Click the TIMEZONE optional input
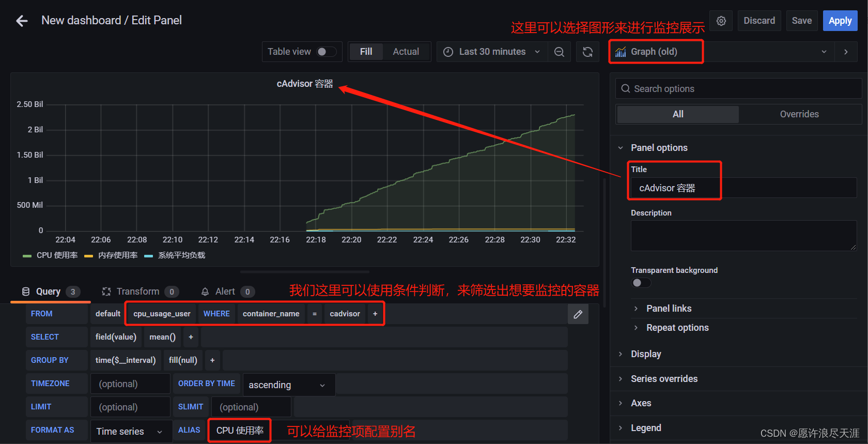This screenshot has width=868, height=444. point(130,384)
